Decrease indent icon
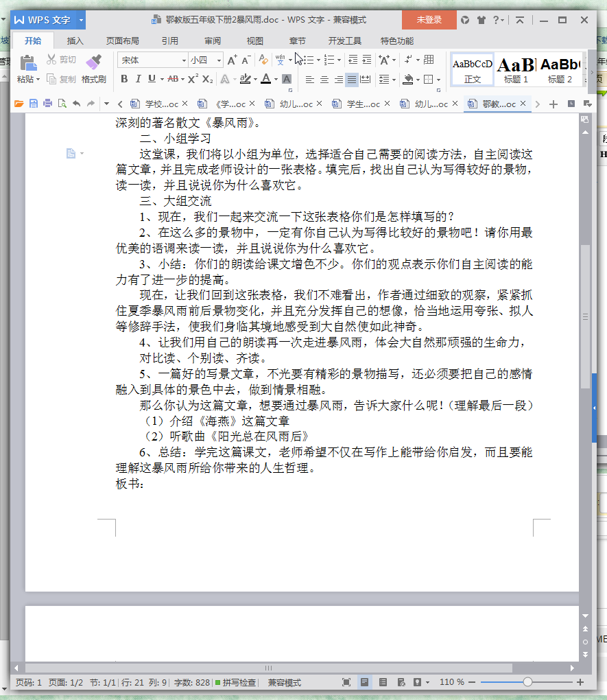 click(x=353, y=60)
